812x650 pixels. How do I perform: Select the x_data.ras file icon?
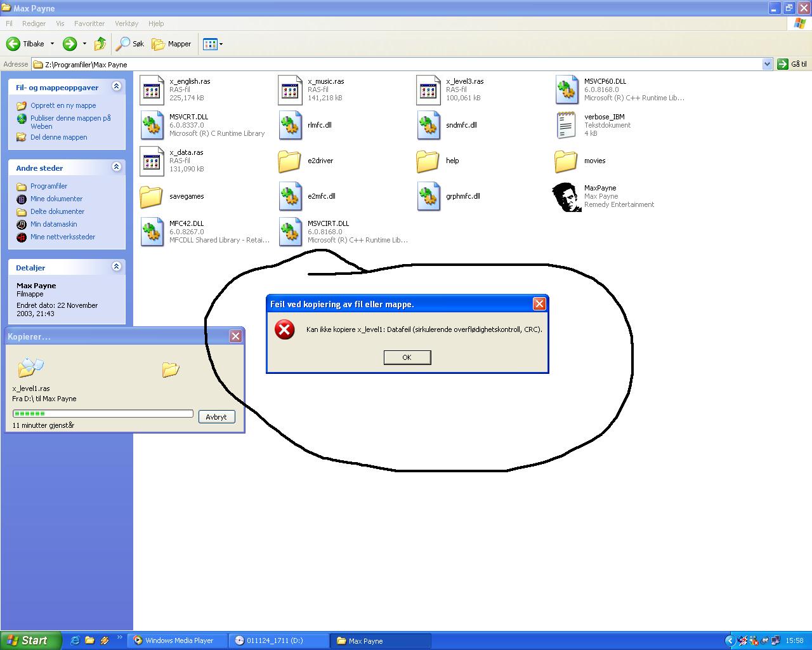click(152, 161)
